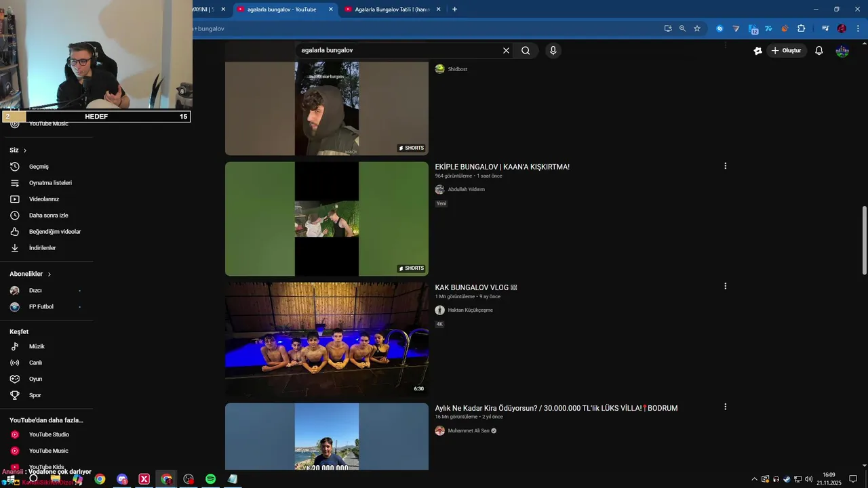868x488 pixels.
Task: Open 'Aylık Ne Kadar Kira Ödüyorsun?' video
Action: 556,408
